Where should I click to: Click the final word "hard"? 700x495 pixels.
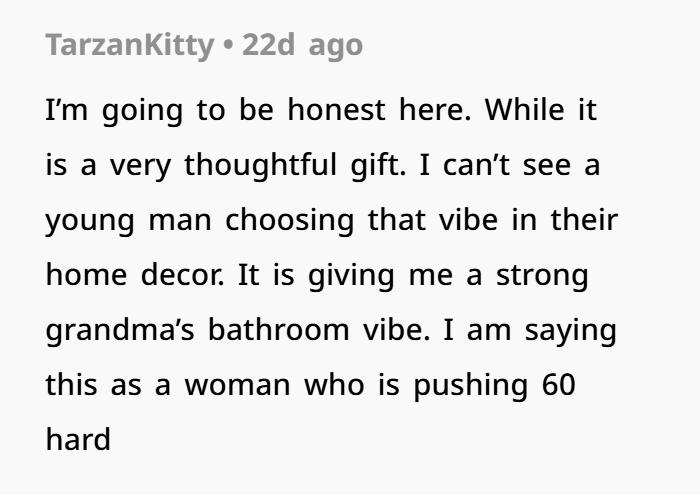[78, 439]
